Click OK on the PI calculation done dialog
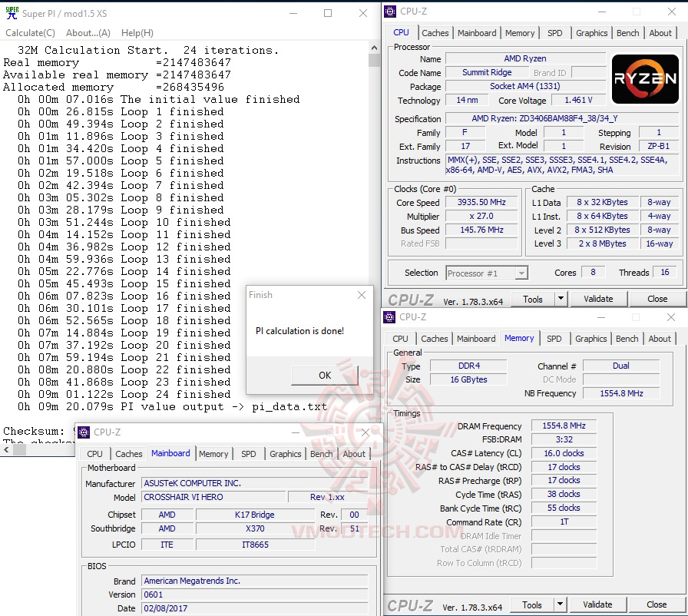The image size is (688, 616). pos(324,376)
